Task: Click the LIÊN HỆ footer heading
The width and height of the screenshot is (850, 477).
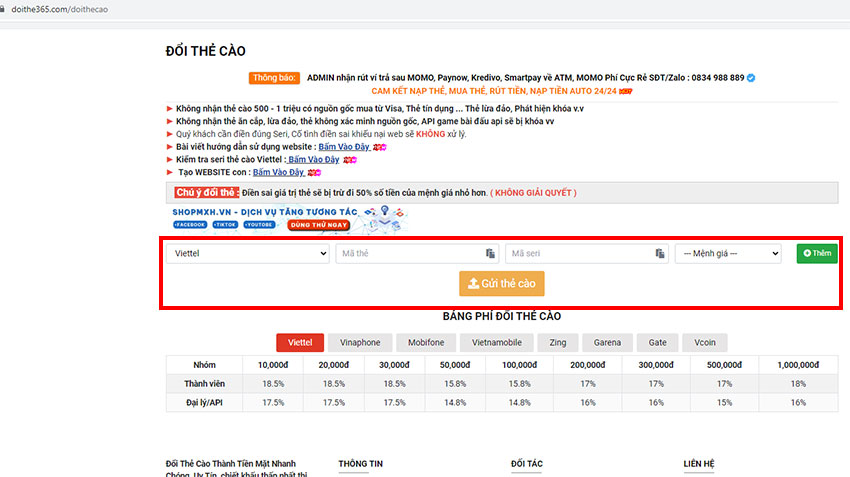Action: click(699, 464)
